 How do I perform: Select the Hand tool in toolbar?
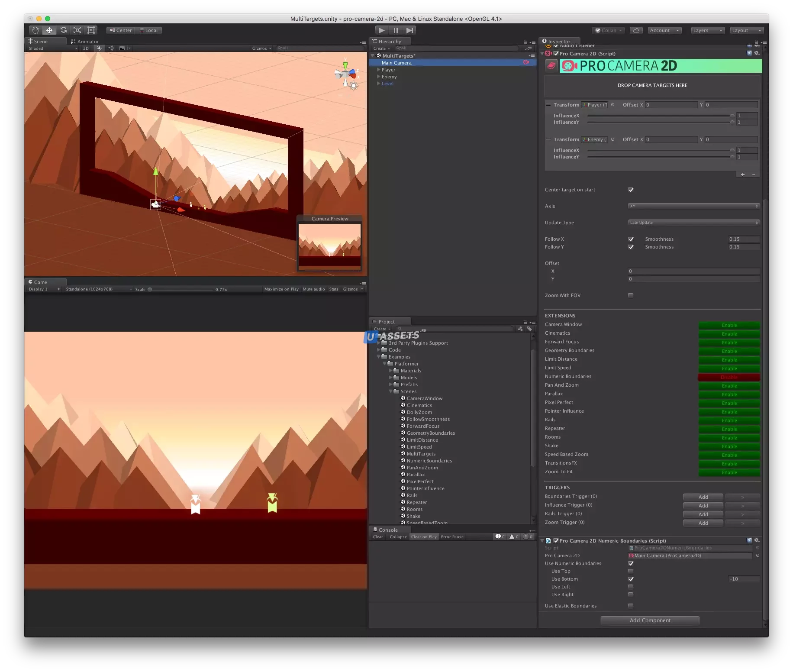(x=35, y=30)
